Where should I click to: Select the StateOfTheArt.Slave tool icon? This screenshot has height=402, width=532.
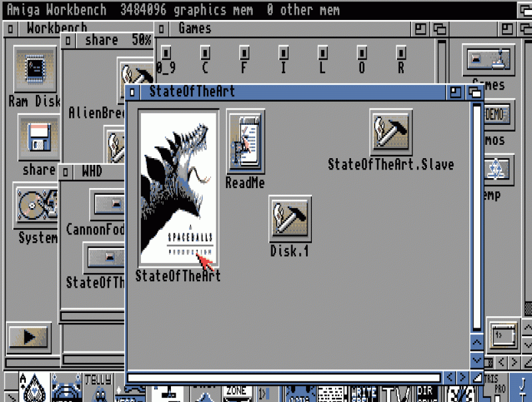click(391, 132)
